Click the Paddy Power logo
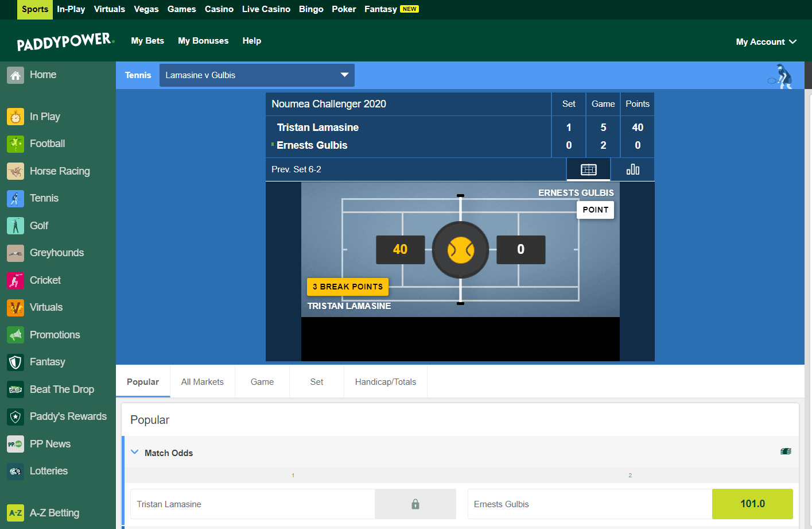Image resolution: width=812 pixels, height=529 pixels. point(65,41)
